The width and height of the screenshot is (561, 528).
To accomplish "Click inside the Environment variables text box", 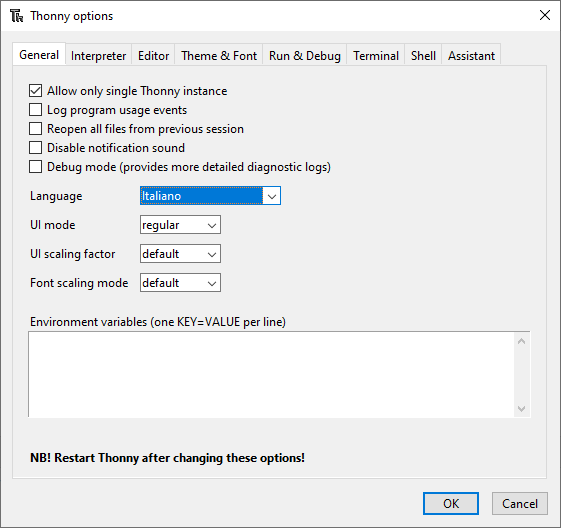I will pos(271,374).
